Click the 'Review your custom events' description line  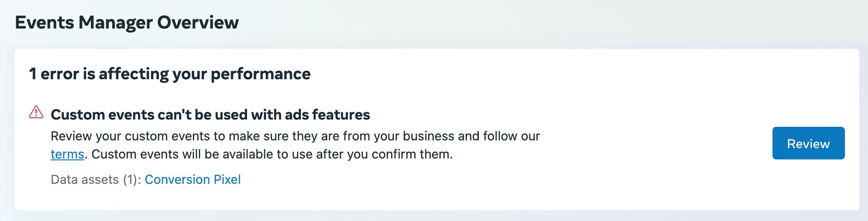pyautogui.click(x=295, y=136)
